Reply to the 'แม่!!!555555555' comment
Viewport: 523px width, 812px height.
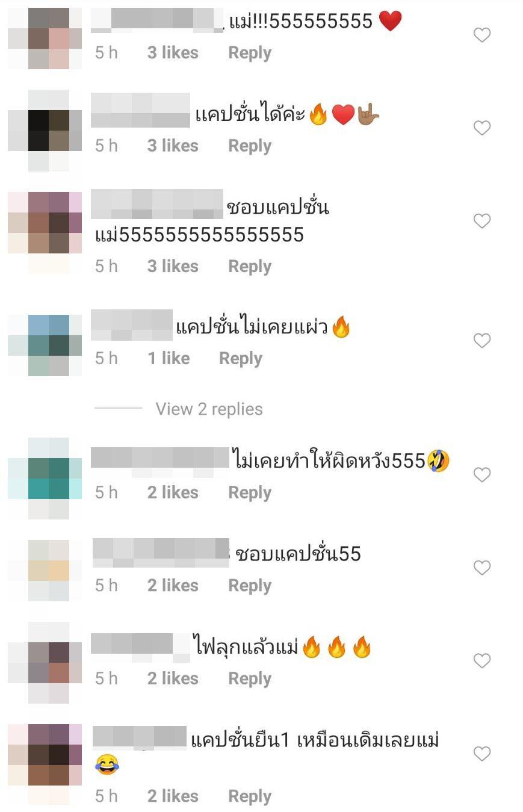click(250, 53)
